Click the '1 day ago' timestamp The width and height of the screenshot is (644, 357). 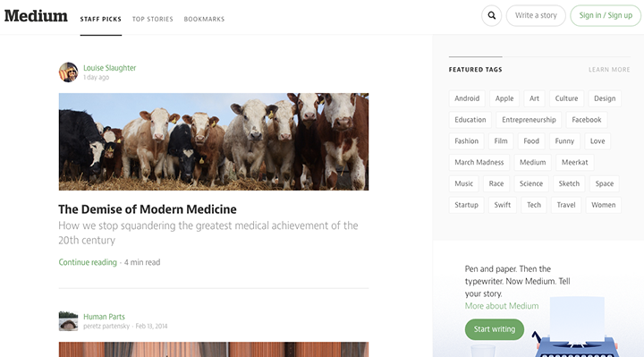(x=96, y=77)
